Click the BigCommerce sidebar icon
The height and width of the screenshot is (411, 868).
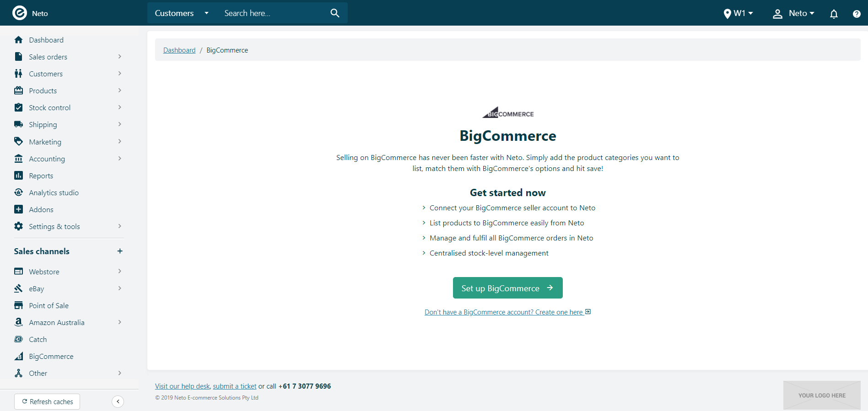(x=18, y=356)
